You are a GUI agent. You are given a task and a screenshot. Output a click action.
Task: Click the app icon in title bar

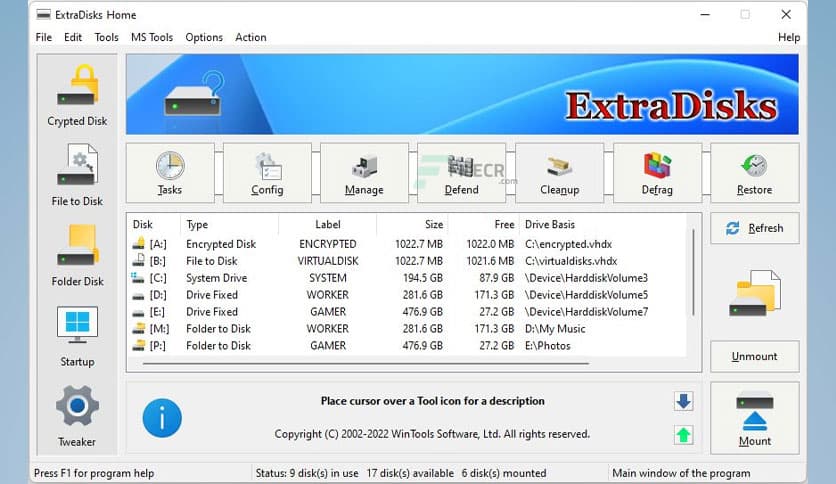click(x=43, y=14)
